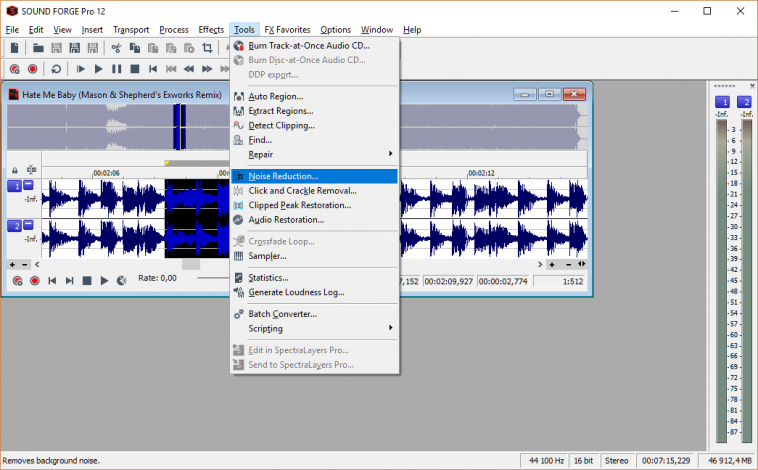
Task: Click Pause in the transport toolbar
Action: click(117, 69)
